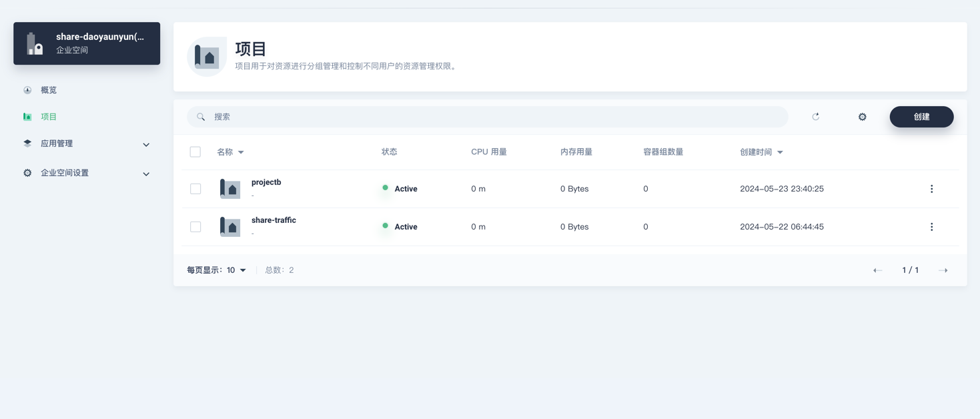The width and height of the screenshot is (980, 419).
Task: Open the 概览 sidebar menu item
Action: click(49, 90)
